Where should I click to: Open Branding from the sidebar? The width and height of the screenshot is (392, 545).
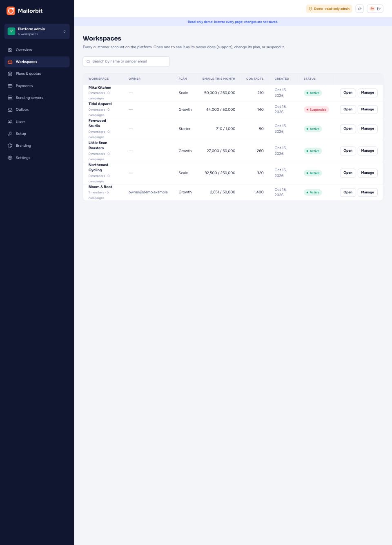(x=37, y=146)
